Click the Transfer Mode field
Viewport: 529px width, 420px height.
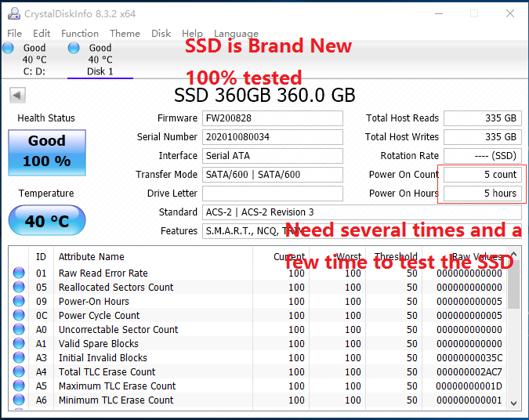[273, 175]
